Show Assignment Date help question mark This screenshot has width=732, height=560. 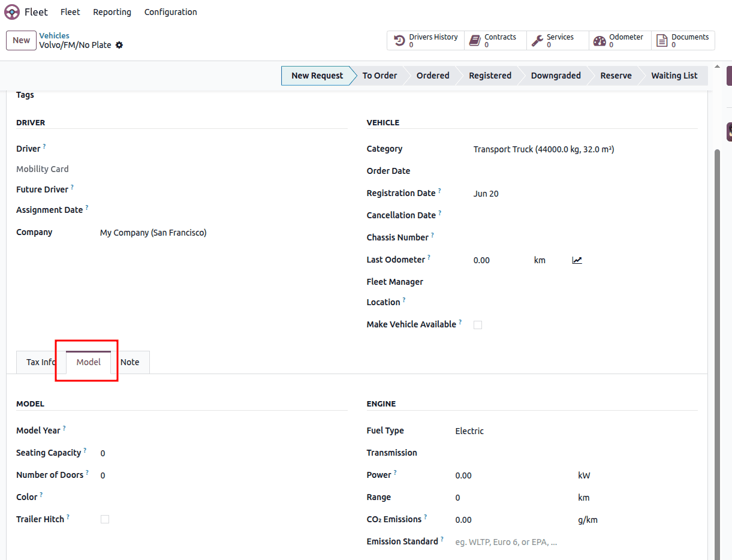(87, 207)
